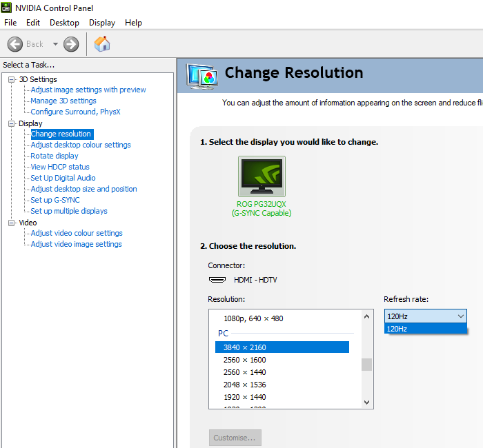
Task: Open Adjust video colour settings
Action: pyautogui.click(x=77, y=233)
